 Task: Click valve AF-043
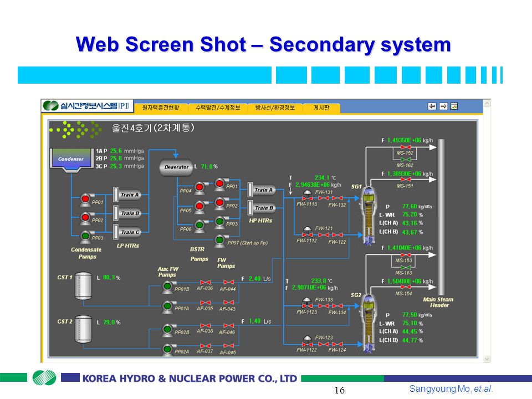pyautogui.click(x=229, y=303)
